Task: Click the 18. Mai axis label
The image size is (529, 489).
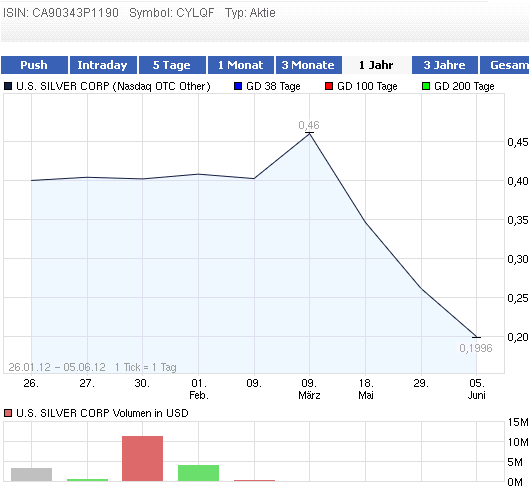Action: click(366, 389)
